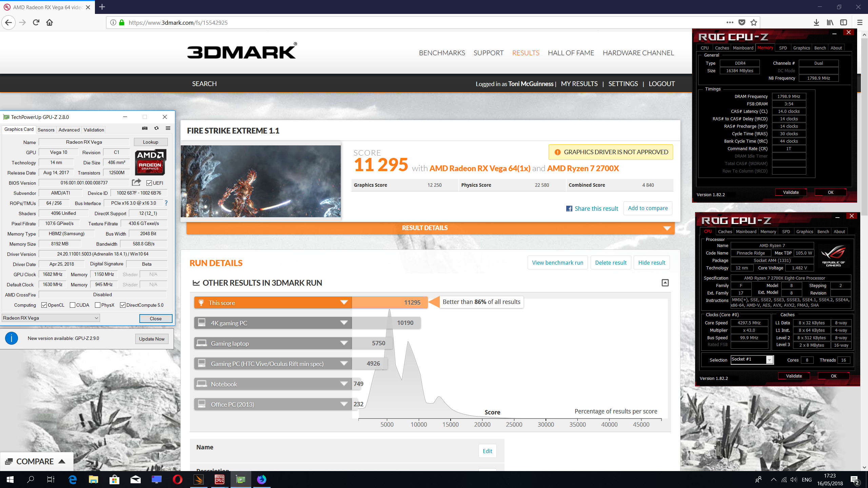
Task: Toggle the PhysX checkbox
Action: pos(98,305)
